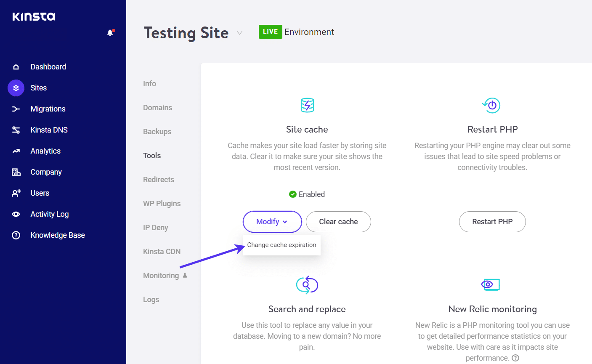This screenshot has height=364, width=592.
Task: Open the notification bell
Action: pyautogui.click(x=110, y=32)
